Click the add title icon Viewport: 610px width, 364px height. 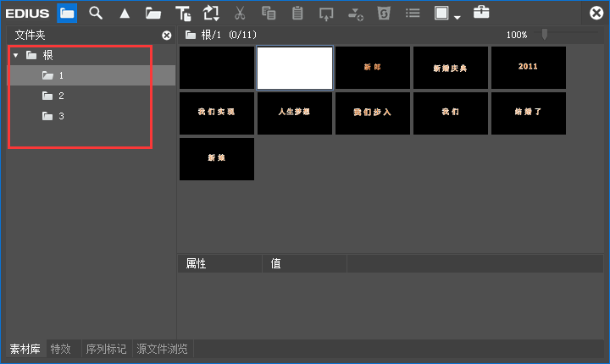tap(182, 13)
